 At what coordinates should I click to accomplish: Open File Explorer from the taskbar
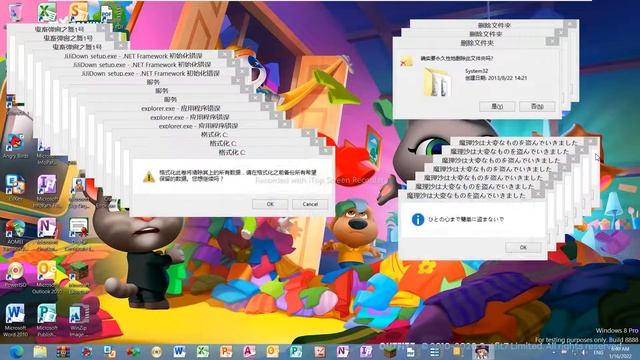point(40,351)
